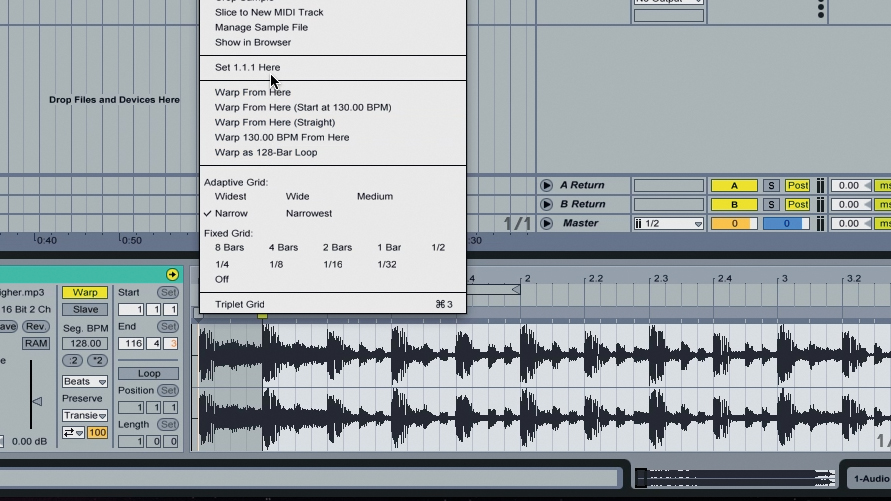Click the 2.2 marker on the clip ruler

point(595,278)
